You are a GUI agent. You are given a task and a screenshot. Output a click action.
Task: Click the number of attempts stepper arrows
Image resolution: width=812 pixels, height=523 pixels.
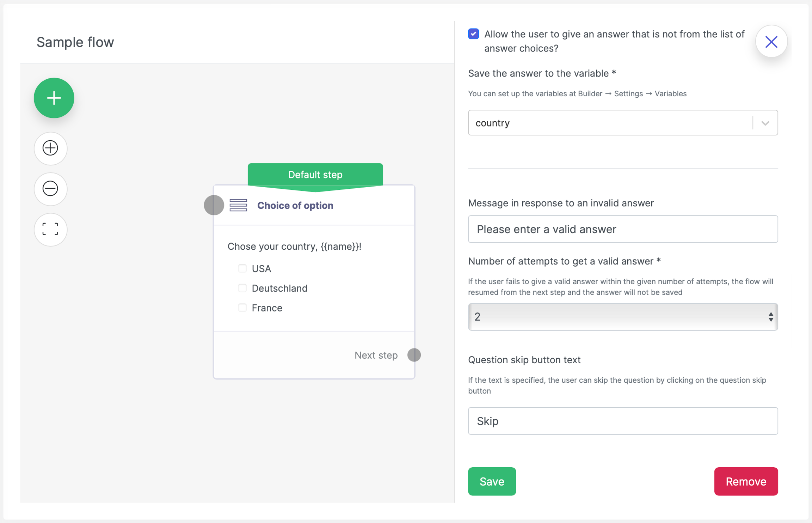point(771,317)
